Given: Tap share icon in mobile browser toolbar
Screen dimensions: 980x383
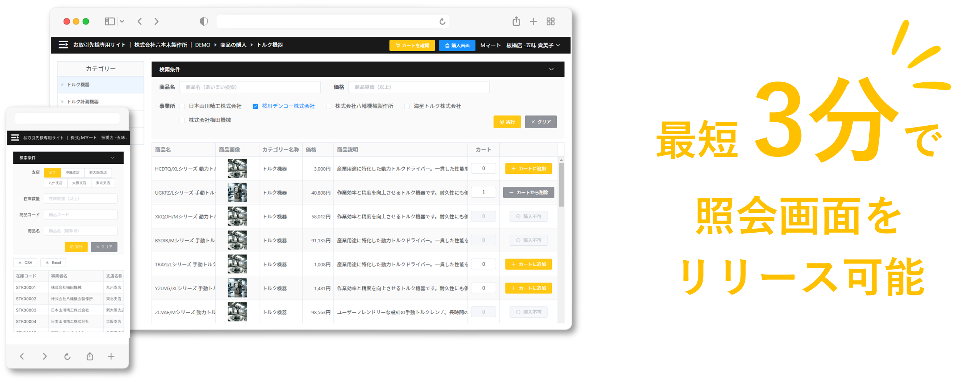Looking at the screenshot, I should pos(90,356).
